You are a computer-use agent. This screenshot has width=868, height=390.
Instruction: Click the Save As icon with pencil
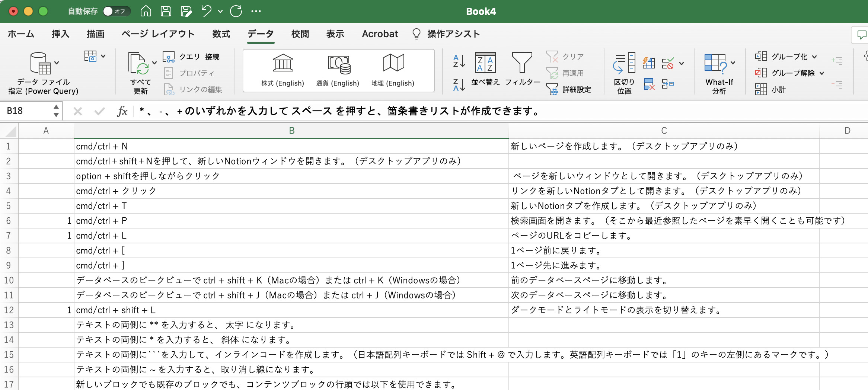[186, 11]
